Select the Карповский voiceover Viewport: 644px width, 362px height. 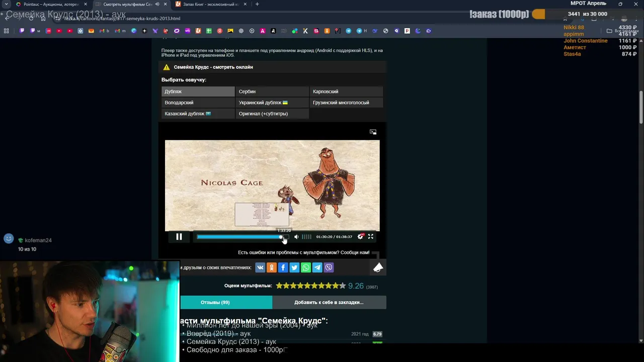(x=346, y=92)
